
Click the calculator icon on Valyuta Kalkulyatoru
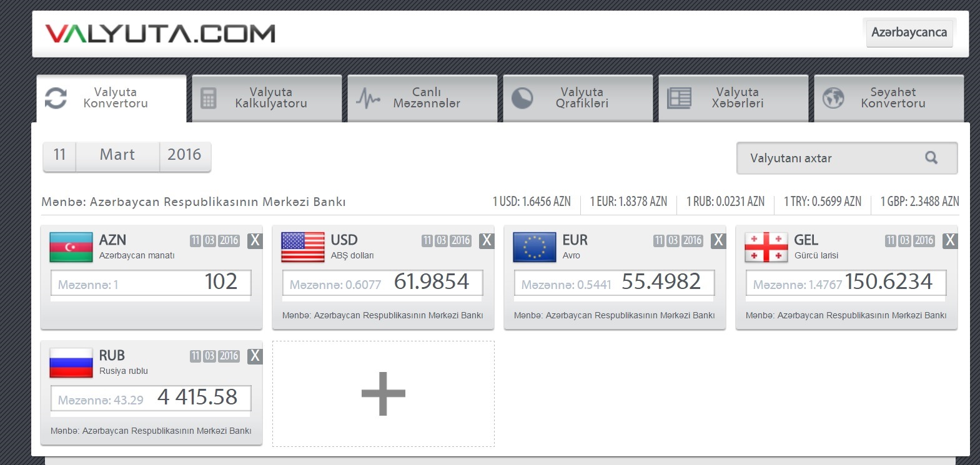[209, 98]
